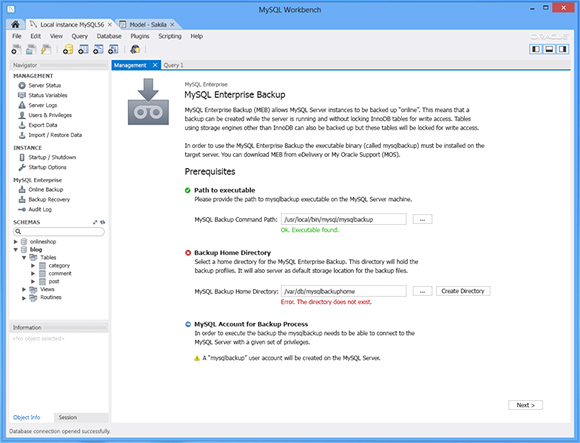Switch to the Query 1 tab
This screenshot has width=580, height=443.
click(173, 65)
